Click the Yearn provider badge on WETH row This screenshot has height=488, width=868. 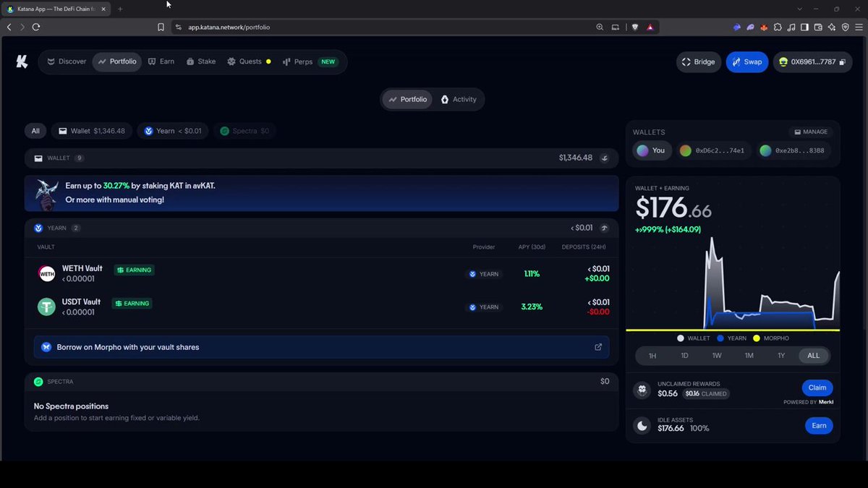coord(484,274)
